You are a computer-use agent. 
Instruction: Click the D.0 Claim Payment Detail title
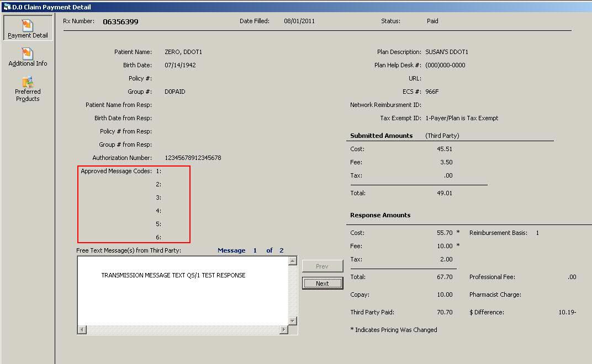pos(51,7)
